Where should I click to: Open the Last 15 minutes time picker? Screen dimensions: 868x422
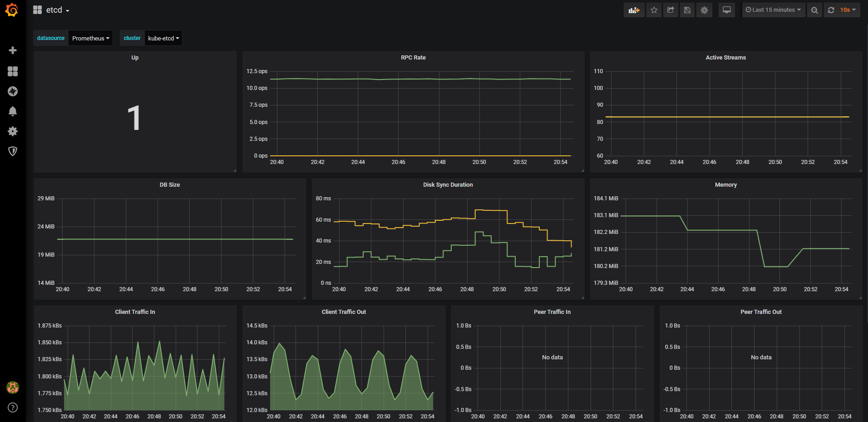(773, 10)
